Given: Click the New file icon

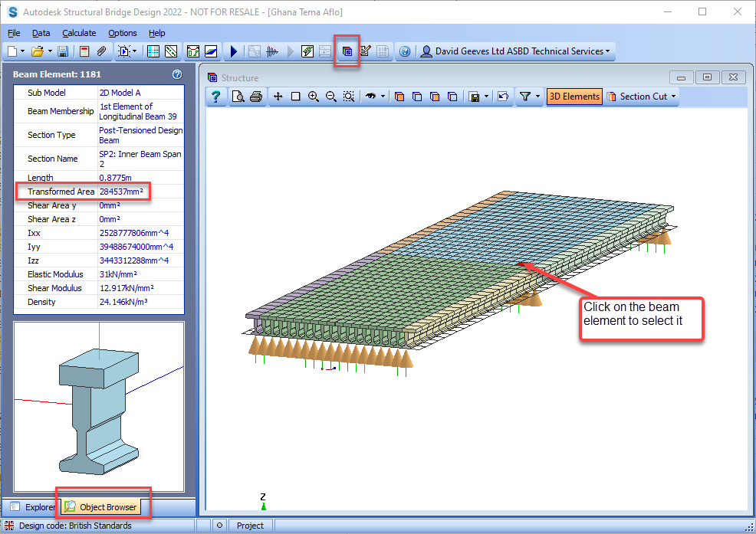Looking at the screenshot, I should (12, 51).
